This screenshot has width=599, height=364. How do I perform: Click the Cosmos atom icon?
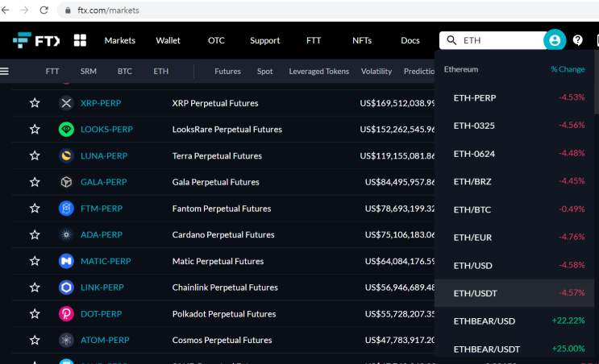pyautogui.click(x=66, y=340)
